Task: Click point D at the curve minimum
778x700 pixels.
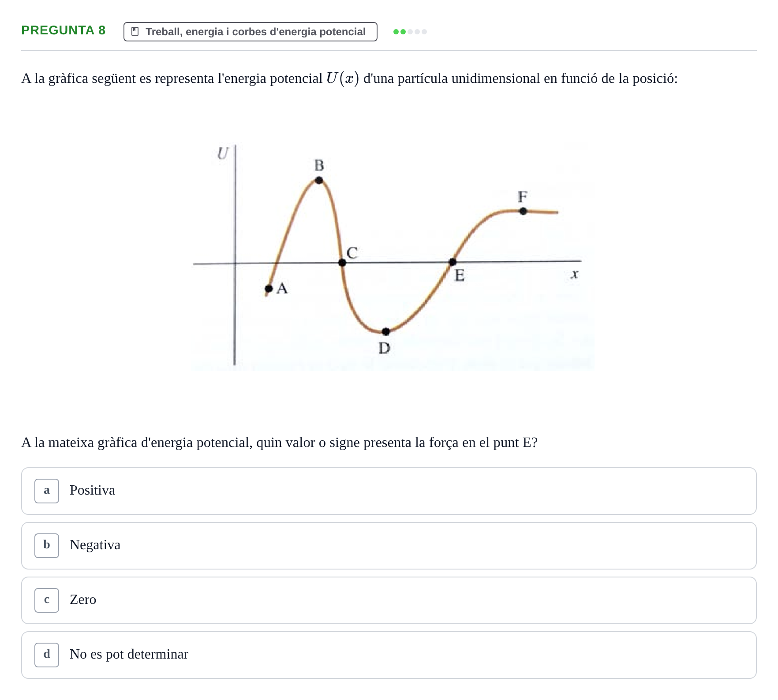Action: coord(386,331)
